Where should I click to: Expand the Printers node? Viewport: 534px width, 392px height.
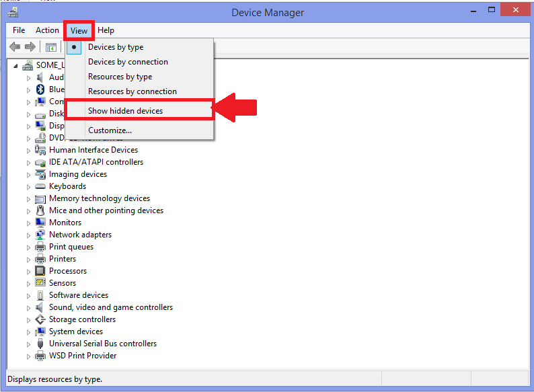pos(29,260)
